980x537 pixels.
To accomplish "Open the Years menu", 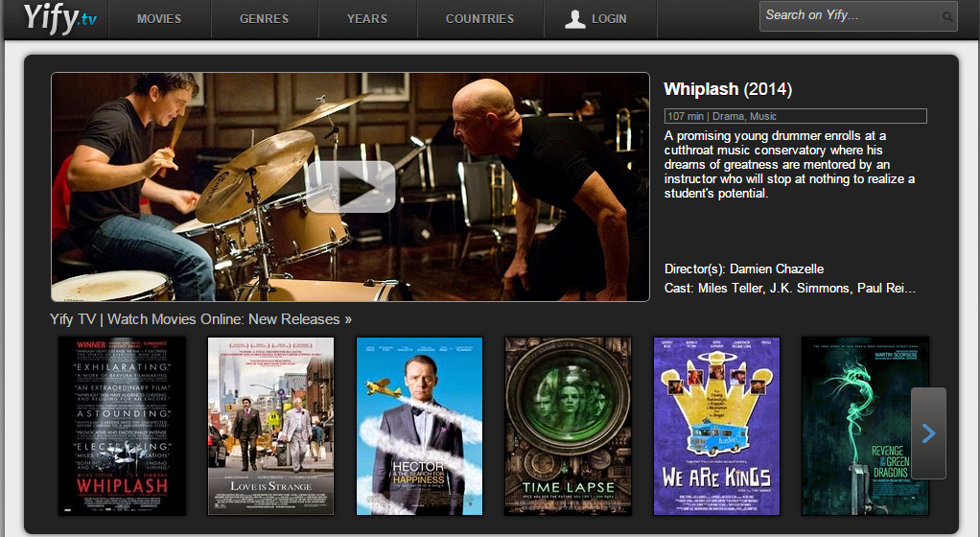I will (367, 19).
